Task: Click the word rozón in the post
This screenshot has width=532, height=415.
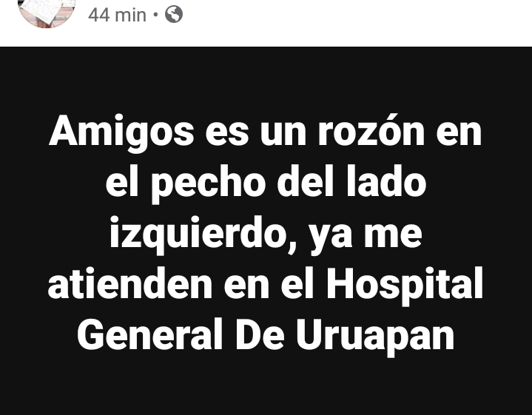Action: pyautogui.click(x=371, y=131)
